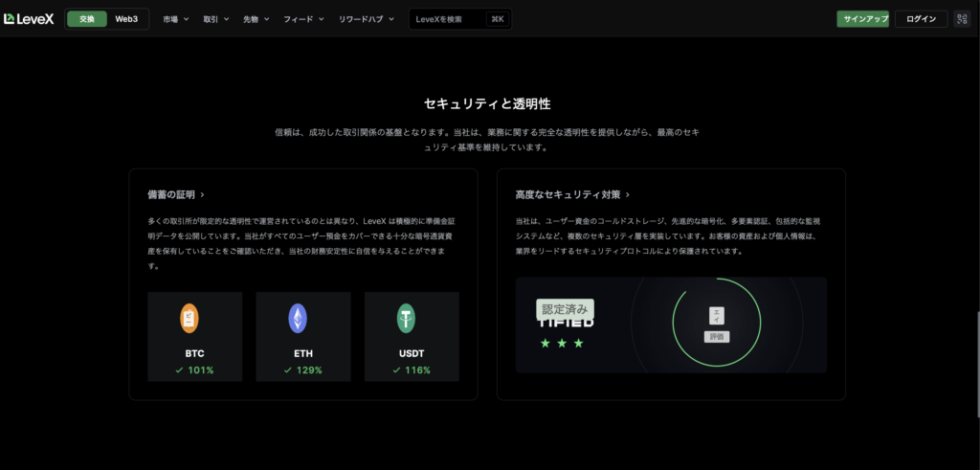Expand the 取引 dropdown menu

pyautogui.click(x=215, y=19)
